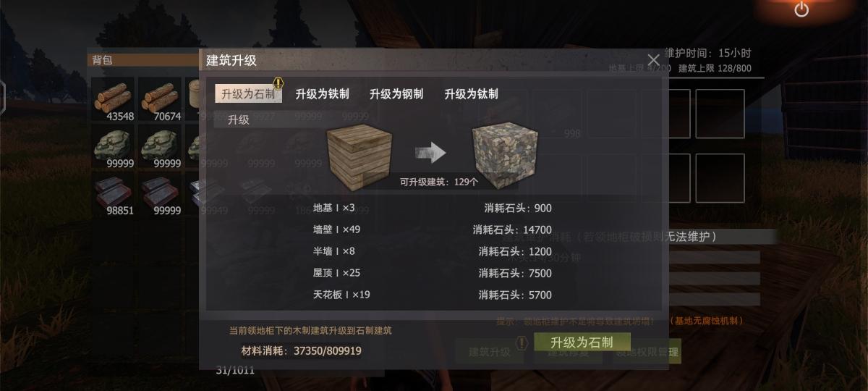Close the 建筑升级 dialog
The width and height of the screenshot is (868, 391).
[x=653, y=60]
